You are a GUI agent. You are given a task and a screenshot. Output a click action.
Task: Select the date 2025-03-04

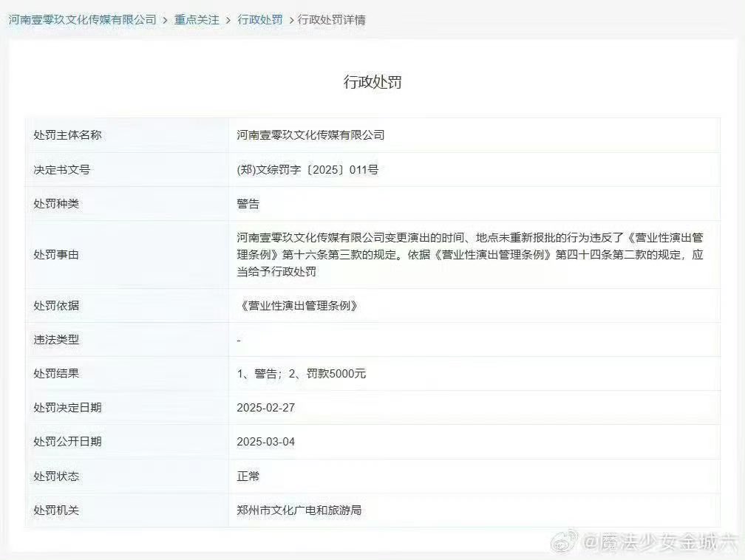point(265,442)
